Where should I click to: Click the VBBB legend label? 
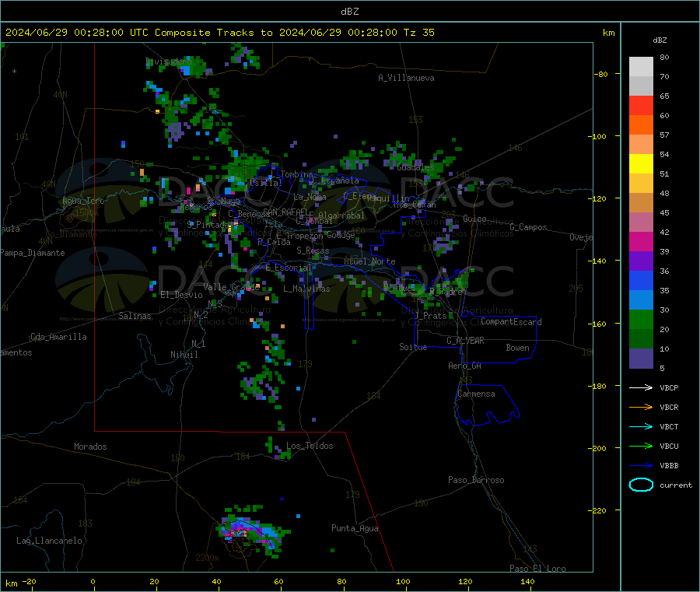coord(669,465)
